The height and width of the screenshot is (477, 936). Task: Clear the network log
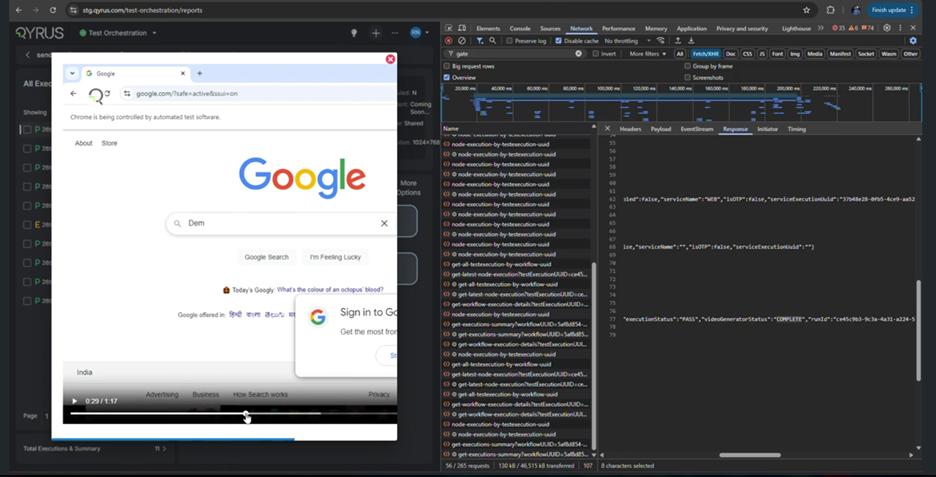pyautogui.click(x=461, y=41)
